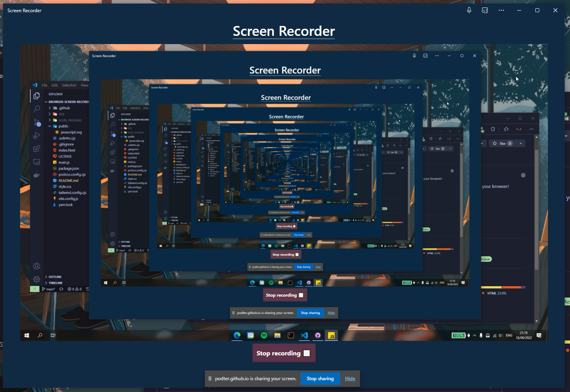
Task: Click the search magnifier on the largest previewed taskbar
Action: pos(40,335)
